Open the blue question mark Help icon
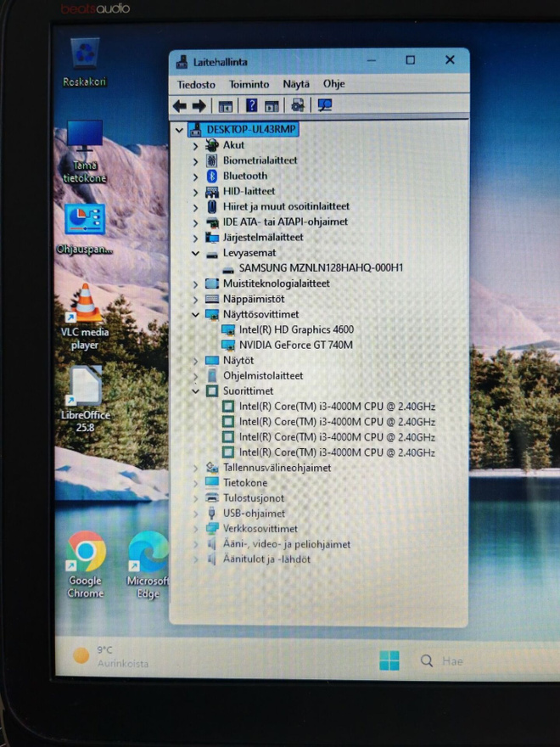 click(x=251, y=105)
